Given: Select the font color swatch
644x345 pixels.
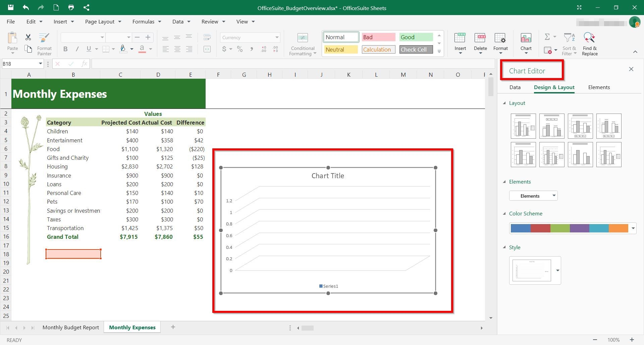Looking at the screenshot, I should pos(142,49).
